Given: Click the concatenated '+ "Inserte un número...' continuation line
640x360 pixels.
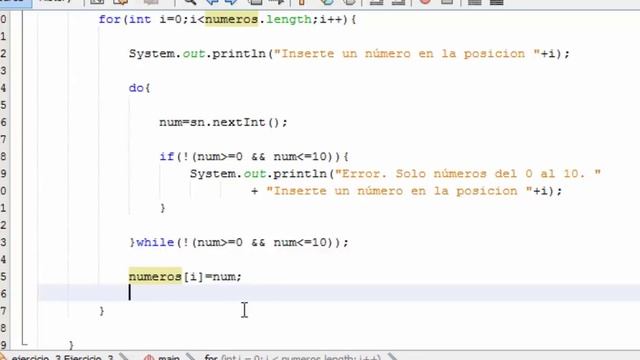Looking at the screenshot, I should (x=406, y=191).
